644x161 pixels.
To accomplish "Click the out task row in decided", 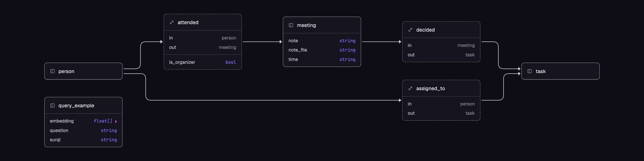I will pyautogui.click(x=441, y=55).
